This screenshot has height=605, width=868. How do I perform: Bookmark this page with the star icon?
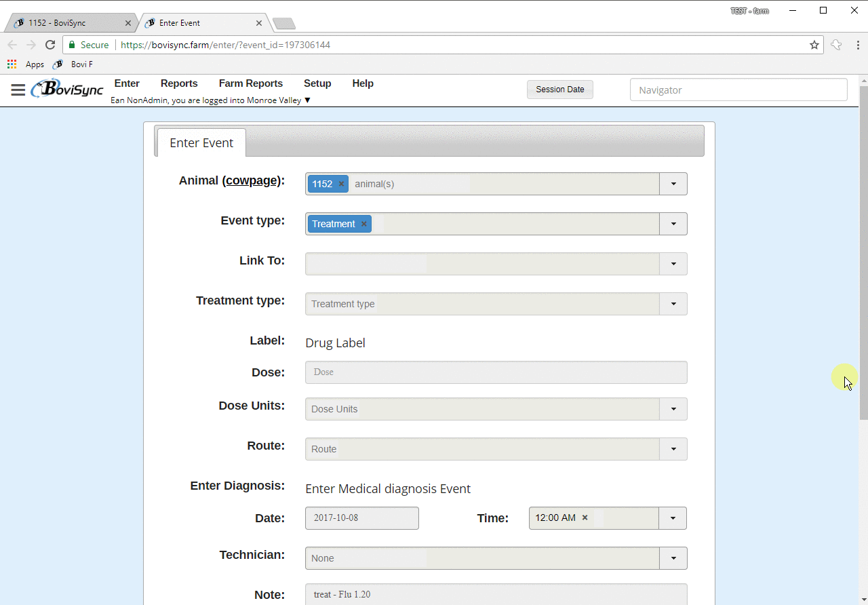(814, 45)
